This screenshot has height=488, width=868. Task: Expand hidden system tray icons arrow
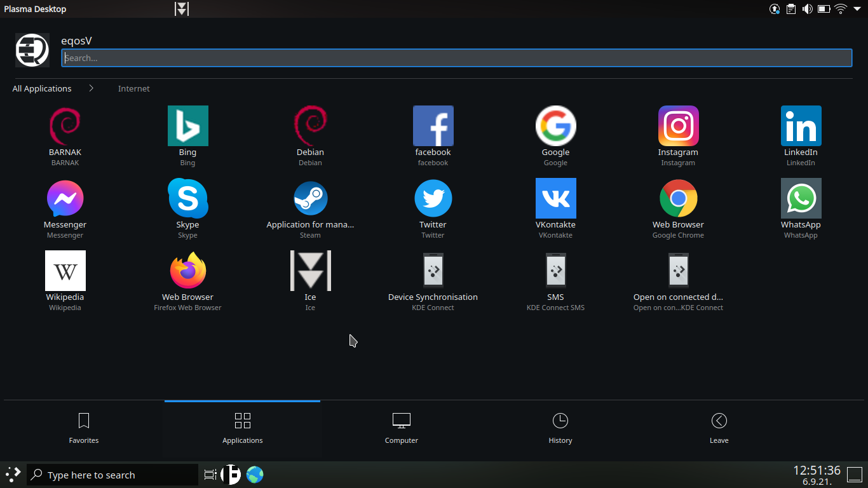tap(857, 9)
